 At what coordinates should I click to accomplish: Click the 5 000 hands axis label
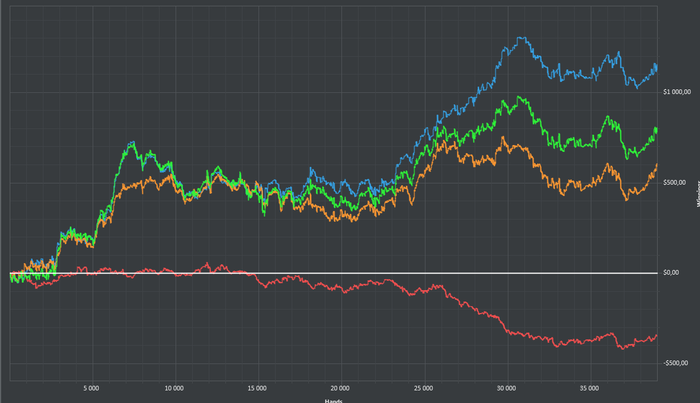(x=91, y=388)
